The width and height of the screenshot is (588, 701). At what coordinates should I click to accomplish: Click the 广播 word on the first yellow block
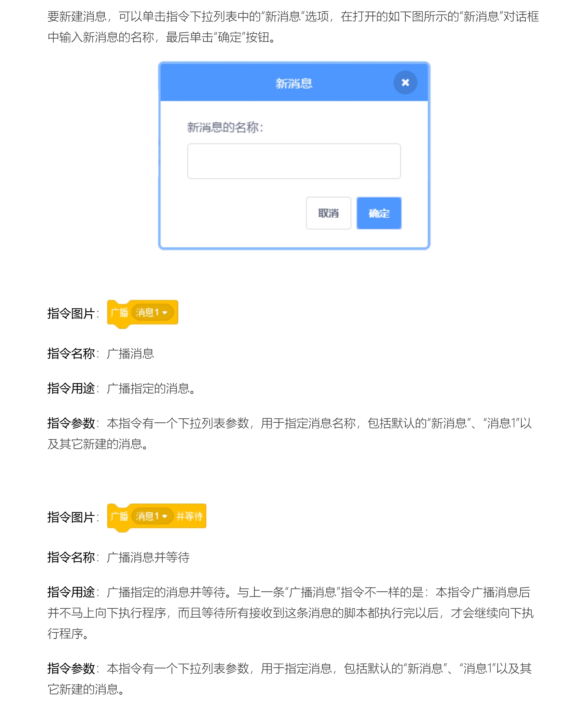[119, 312]
